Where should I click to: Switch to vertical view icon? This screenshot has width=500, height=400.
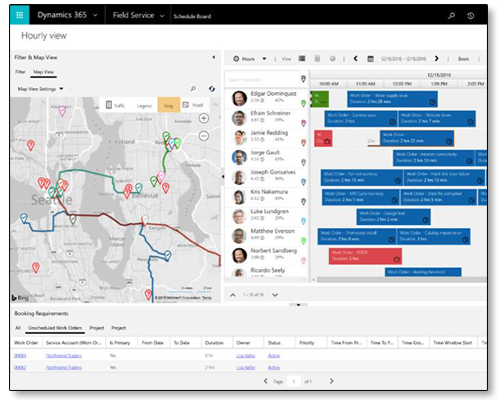317,59
